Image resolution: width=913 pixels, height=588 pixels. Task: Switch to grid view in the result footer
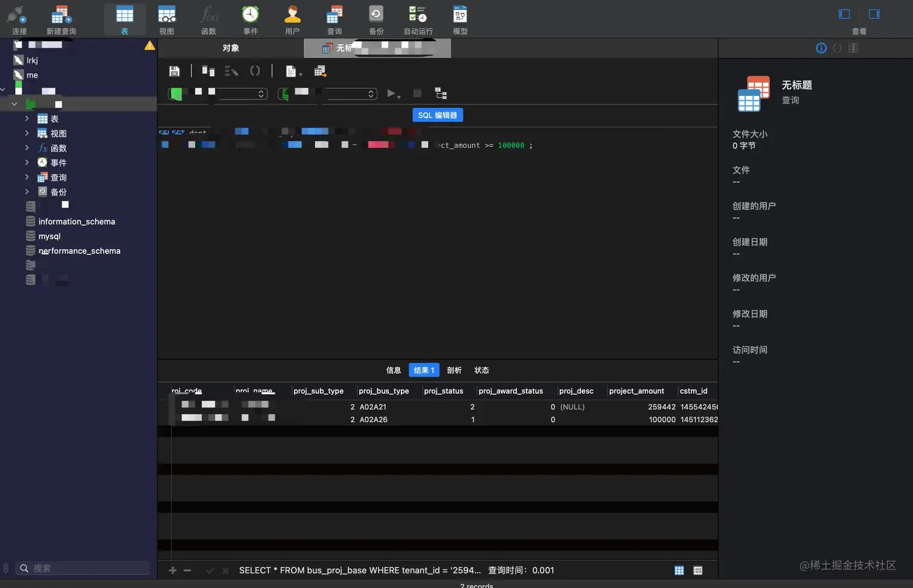[679, 570]
